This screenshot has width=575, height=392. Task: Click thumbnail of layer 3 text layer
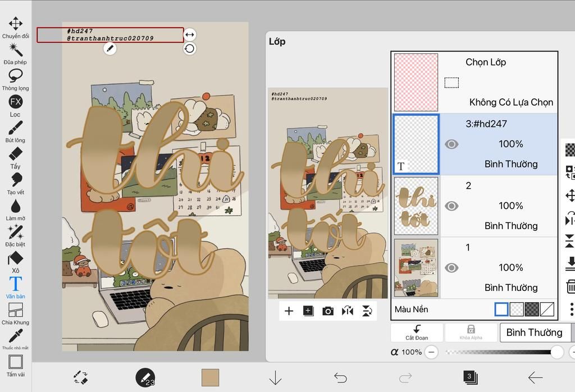click(416, 144)
